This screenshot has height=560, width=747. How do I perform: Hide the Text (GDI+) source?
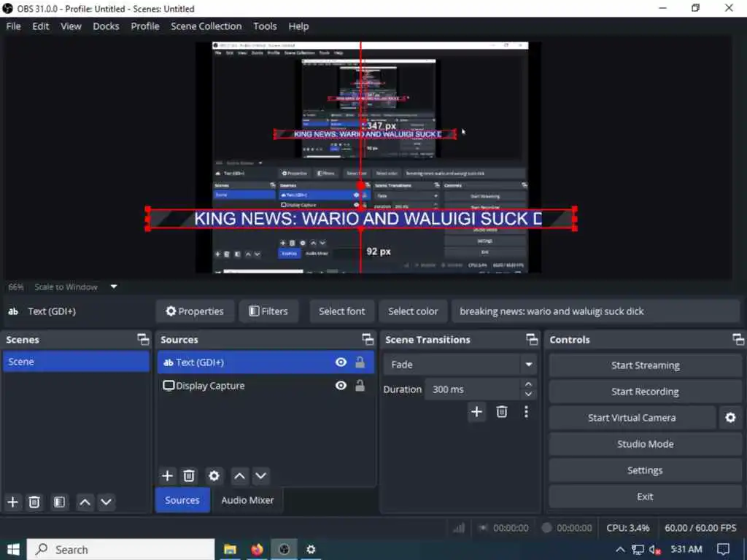[341, 362]
